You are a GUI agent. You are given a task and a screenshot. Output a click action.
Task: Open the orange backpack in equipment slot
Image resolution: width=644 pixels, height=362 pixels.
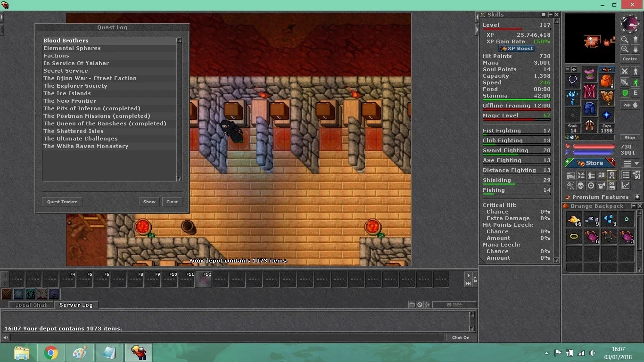click(x=607, y=80)
